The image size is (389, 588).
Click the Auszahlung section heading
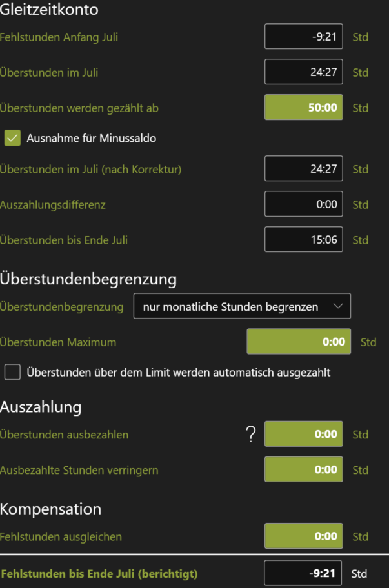click(41, 407)
